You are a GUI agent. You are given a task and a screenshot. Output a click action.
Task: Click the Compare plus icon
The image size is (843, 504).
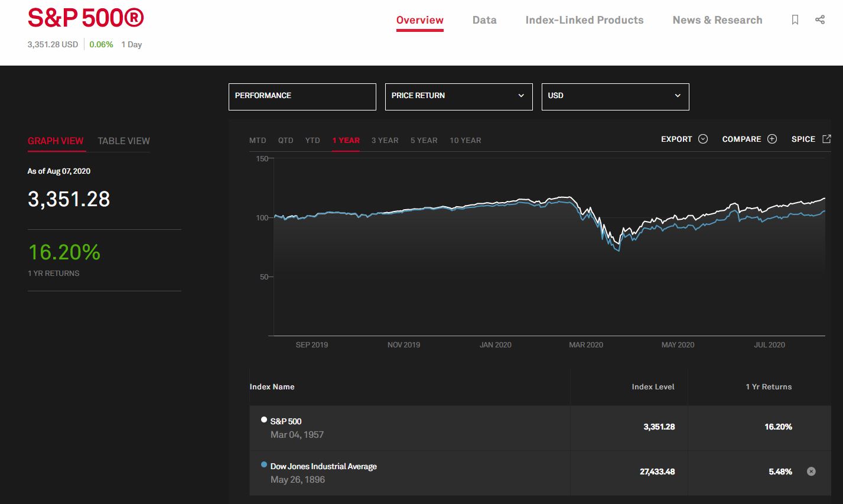click(x=772, y=139)
